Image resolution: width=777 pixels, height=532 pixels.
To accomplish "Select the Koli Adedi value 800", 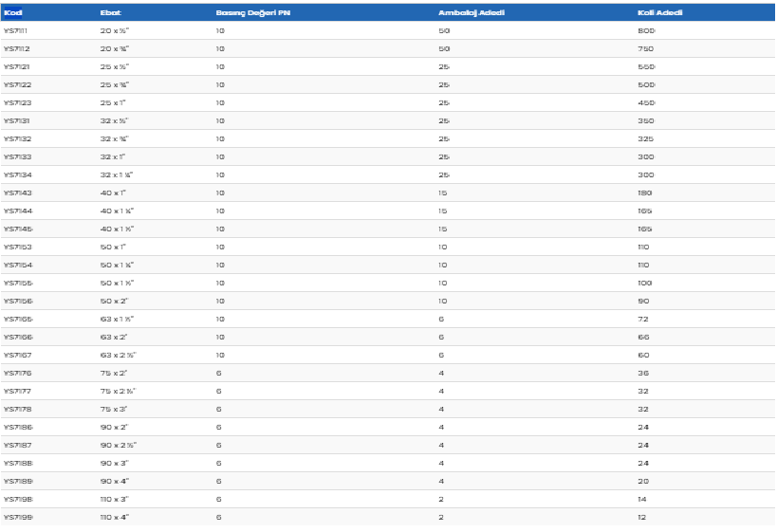I will tap(646, 30).
